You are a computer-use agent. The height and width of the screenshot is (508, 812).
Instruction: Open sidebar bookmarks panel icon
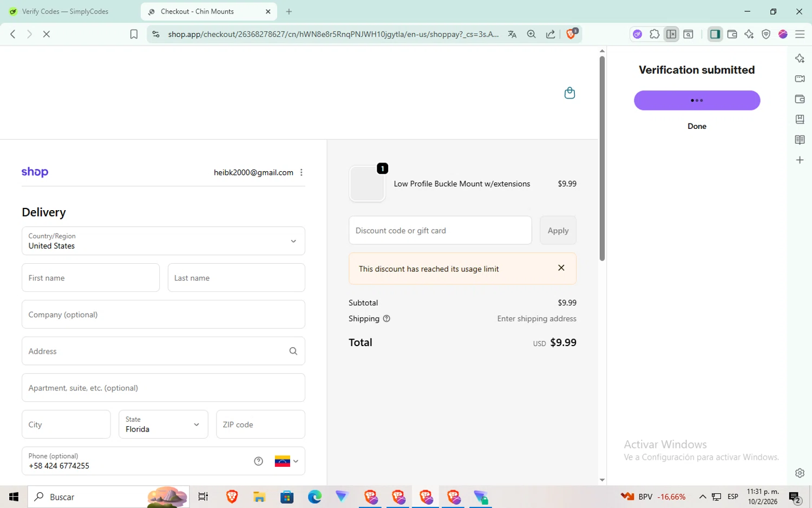coord(800,119)
